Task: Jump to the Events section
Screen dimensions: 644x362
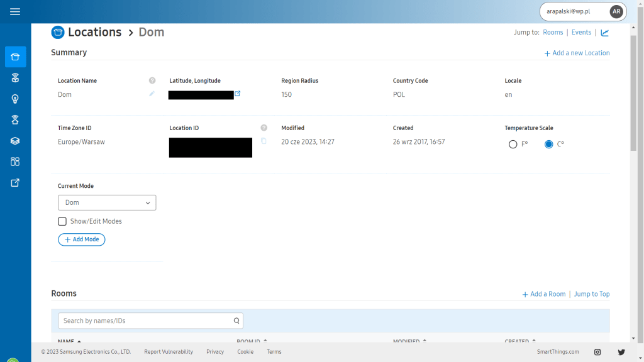Action: click(581, 33)
